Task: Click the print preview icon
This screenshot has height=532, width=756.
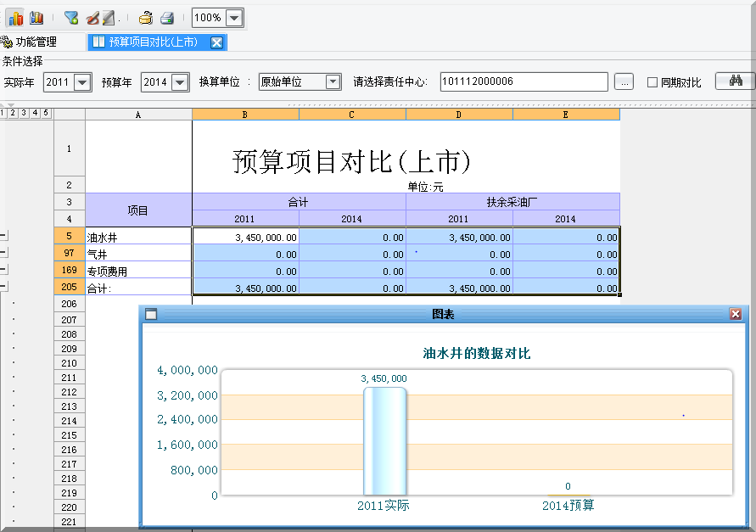Action: 146,18
